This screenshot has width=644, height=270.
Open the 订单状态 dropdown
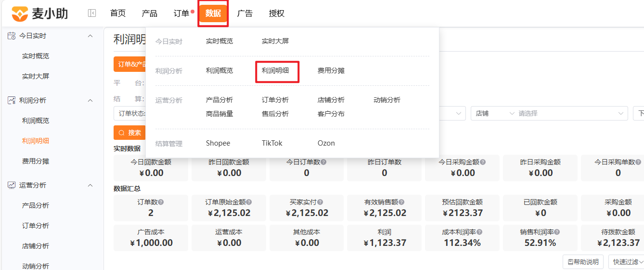130,113
